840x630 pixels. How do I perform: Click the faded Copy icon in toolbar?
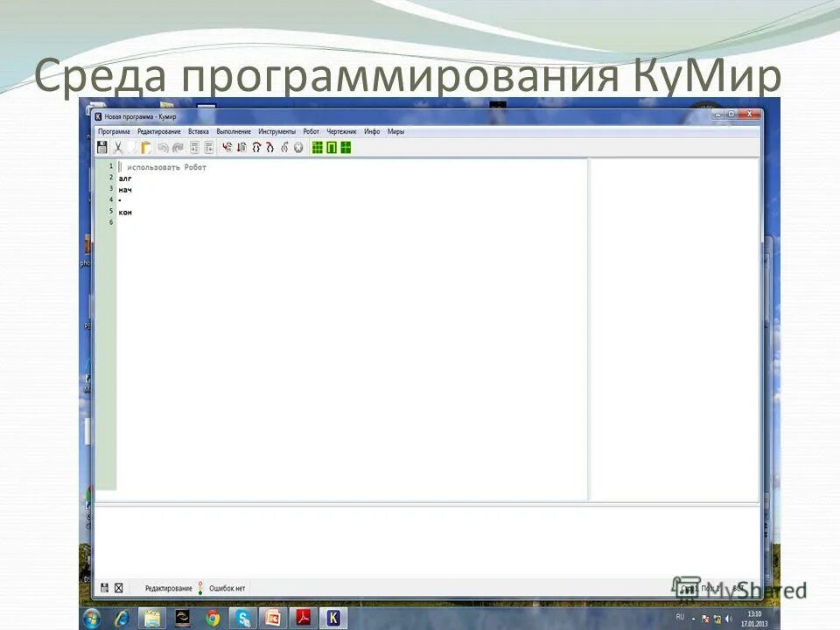click(132, 147)
